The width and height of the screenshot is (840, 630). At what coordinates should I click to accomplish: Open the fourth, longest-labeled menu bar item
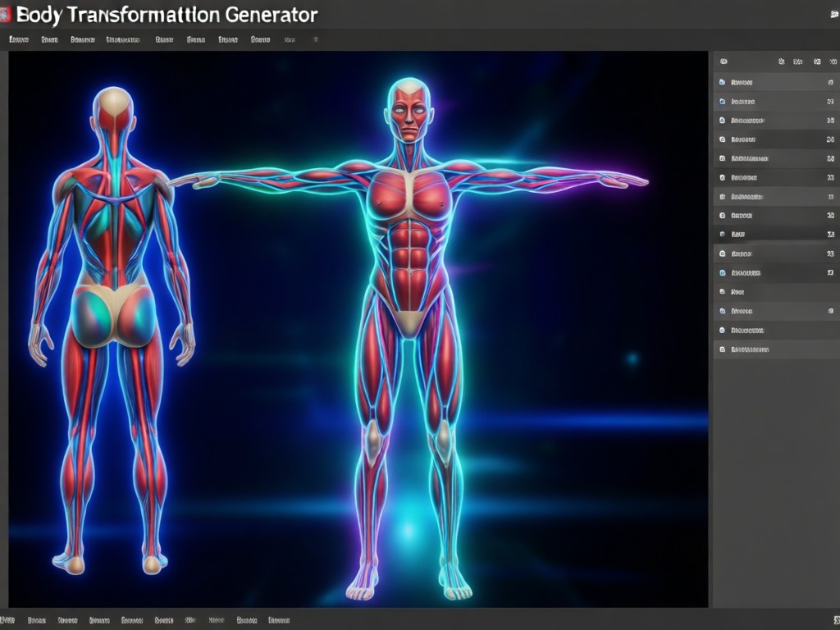123,39
